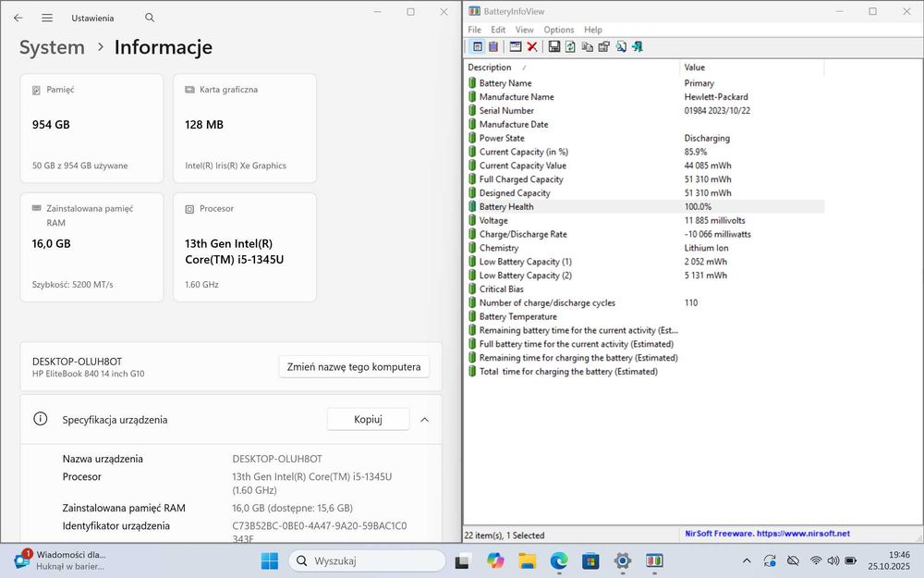Open Microsoft Edge from taskbar
924x578 pixels.
pyautogui.click(x=559, y=560)
